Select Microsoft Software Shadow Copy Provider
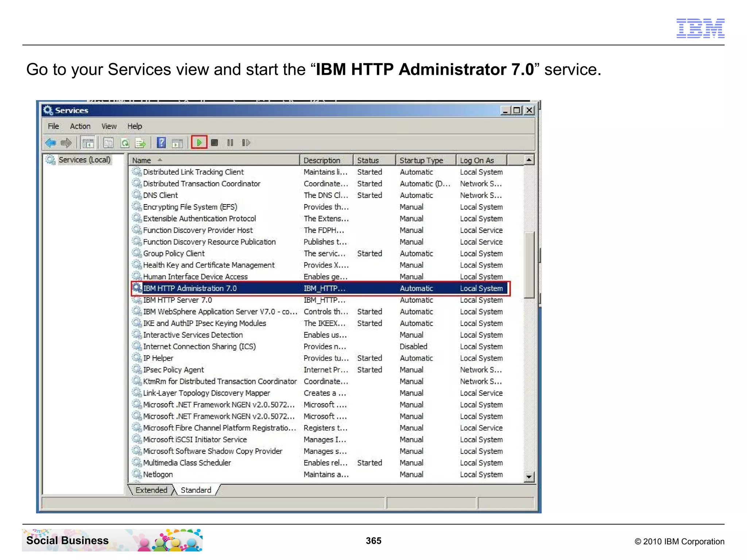The width and height of the screenshot is (747, 560). [x=319, y=451]
